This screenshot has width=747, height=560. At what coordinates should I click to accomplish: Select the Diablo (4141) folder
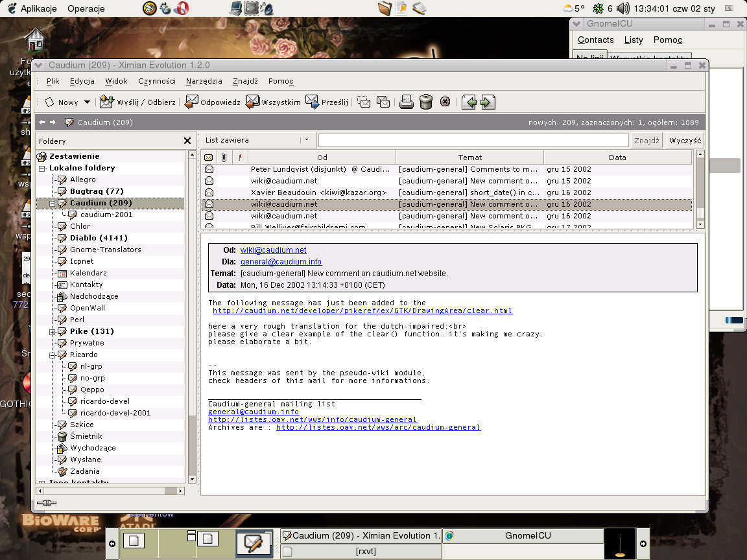click(x=99, y=238)
